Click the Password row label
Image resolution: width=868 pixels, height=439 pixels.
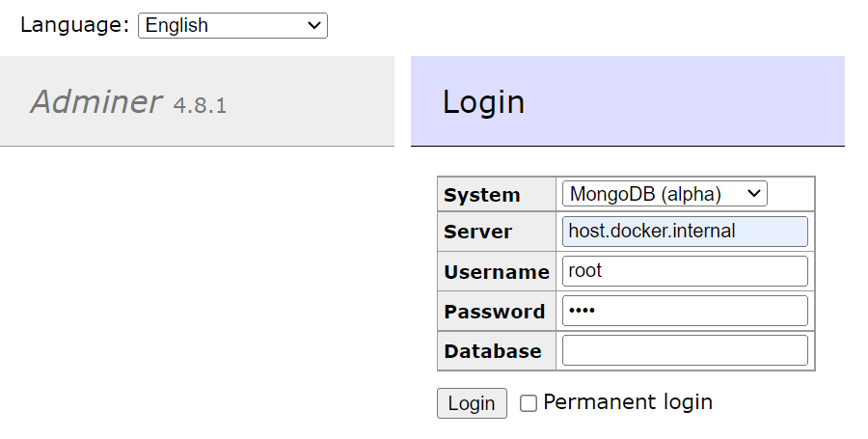click(494, 312)
